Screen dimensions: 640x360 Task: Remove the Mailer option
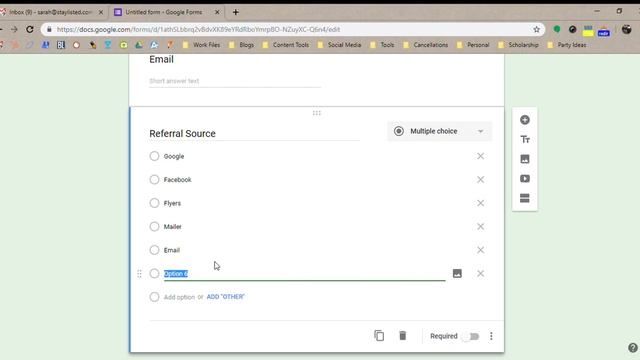[480, 227]
